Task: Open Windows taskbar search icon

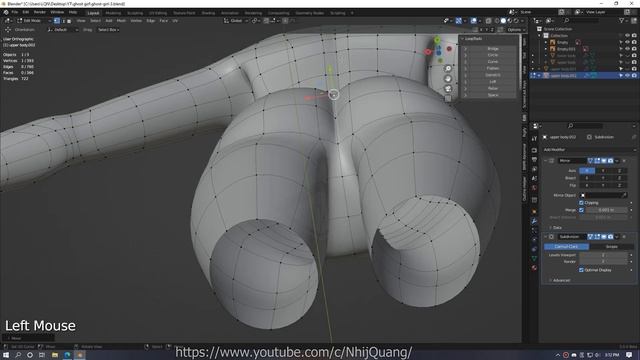Action: 18,355
